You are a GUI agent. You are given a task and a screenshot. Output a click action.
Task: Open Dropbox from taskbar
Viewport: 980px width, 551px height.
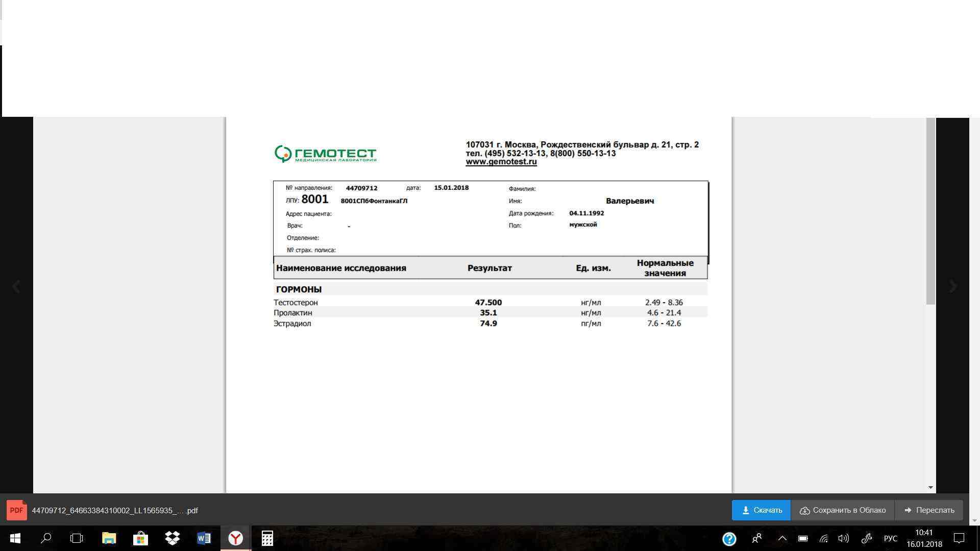173,538
